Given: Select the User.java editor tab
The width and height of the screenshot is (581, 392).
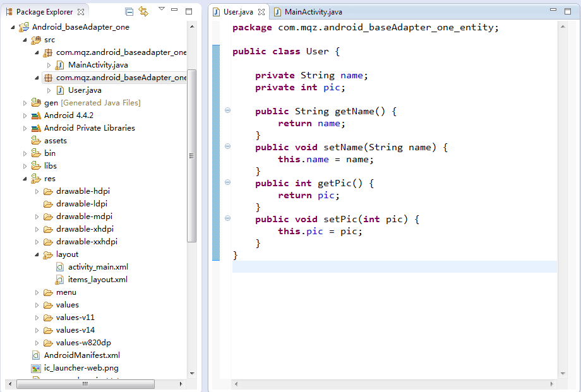Looking at the screenshot, I should (x=237, y=12).
